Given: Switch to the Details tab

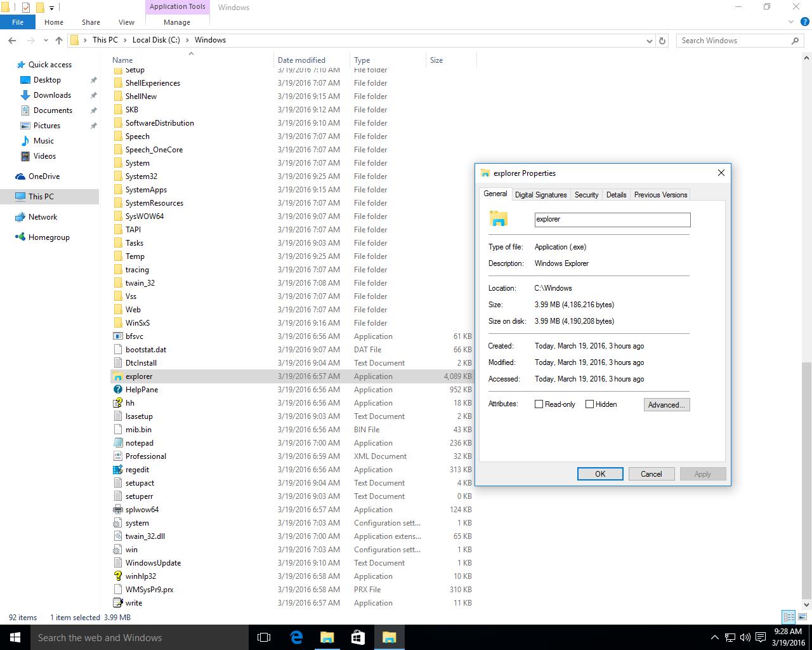Looking at the screenshot, I should (616, 195).
